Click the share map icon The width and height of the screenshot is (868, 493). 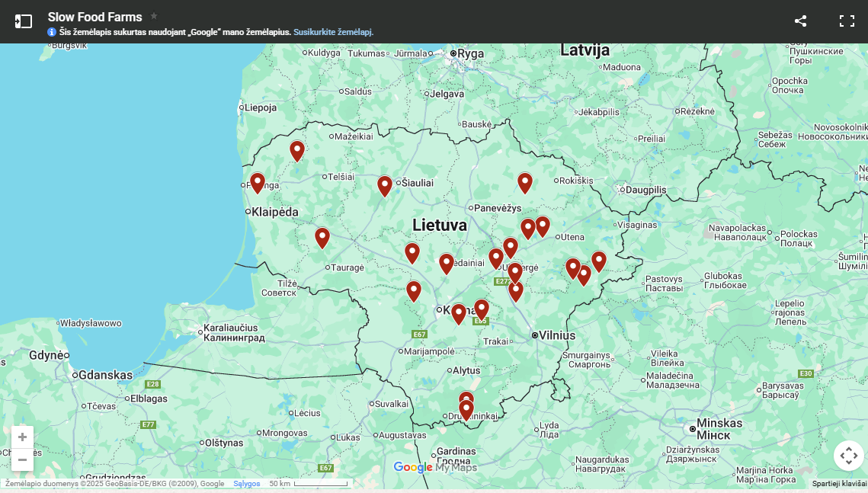(800, 21)
